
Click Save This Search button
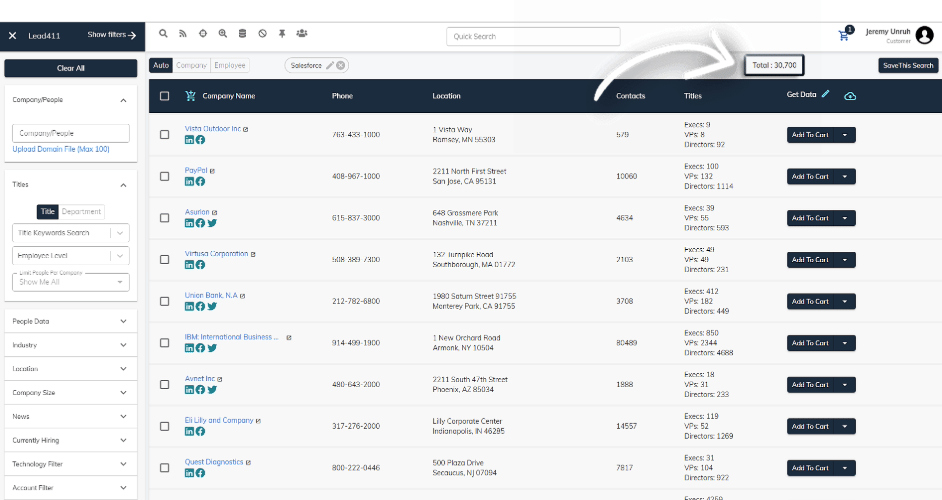coord(908,66)
